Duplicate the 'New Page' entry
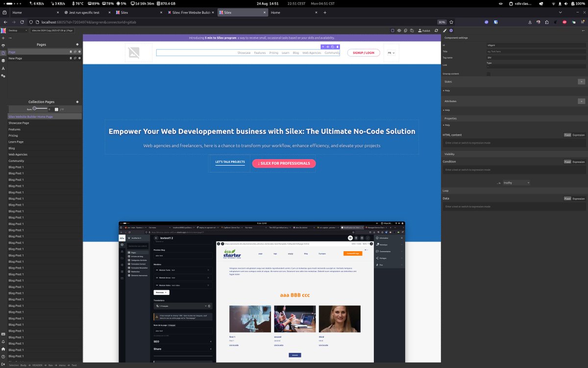The image size is (588, 368). 75,58
